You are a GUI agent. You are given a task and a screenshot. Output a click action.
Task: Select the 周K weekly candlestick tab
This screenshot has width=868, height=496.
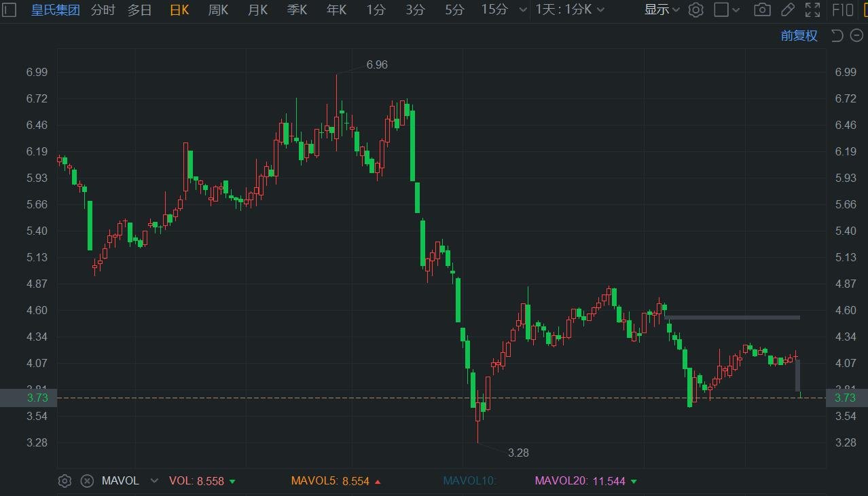click(218, 9)
